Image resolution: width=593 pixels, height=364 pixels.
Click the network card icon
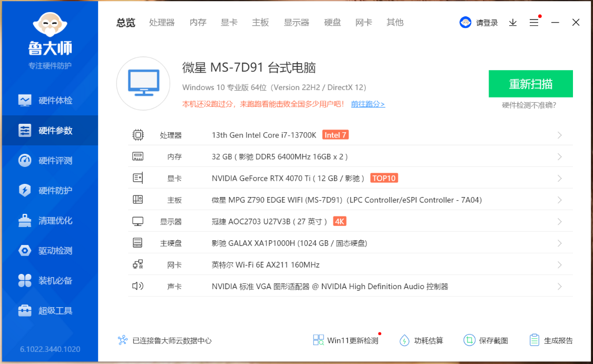138,264
